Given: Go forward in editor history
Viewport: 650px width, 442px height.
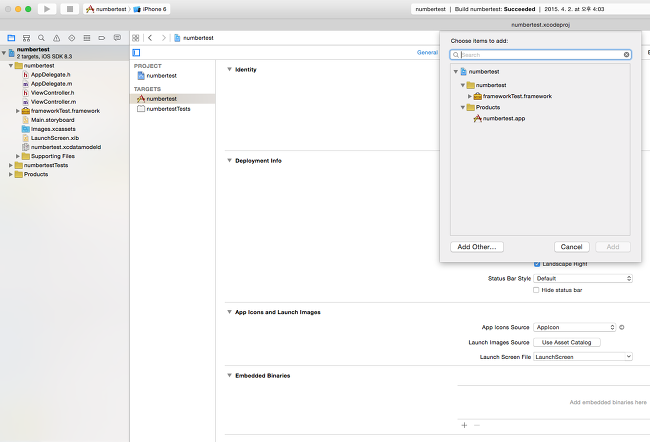Looking at the screenshot, I should (x=164, y=38).
